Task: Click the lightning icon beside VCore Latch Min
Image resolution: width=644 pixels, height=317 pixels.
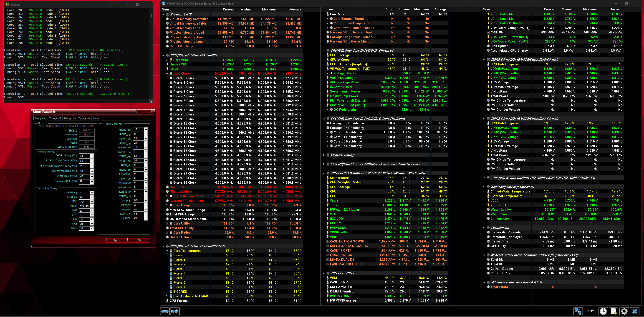Action: tap(488, 14)
